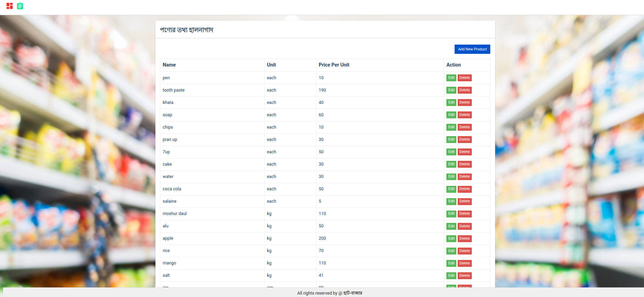Edit the rice entry
Viewport: 644px width, 297px height.
[x=451, y=251]
